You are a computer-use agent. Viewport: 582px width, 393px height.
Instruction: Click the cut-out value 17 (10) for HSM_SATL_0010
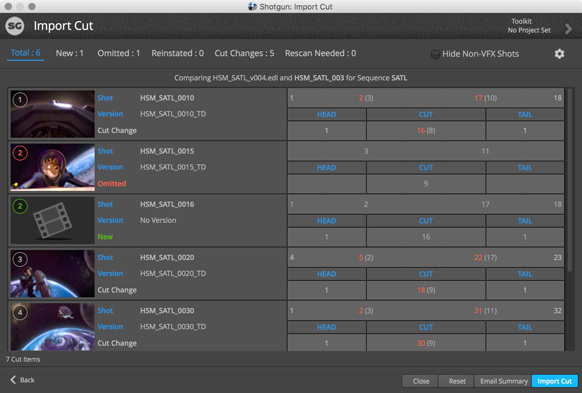pos(485,98)
